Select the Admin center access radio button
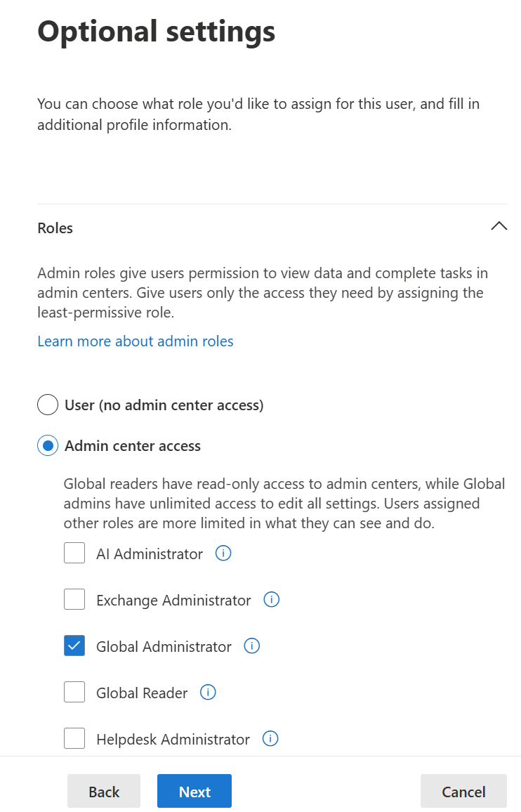Screen dimensions: 521x812 tap(48, 446)
